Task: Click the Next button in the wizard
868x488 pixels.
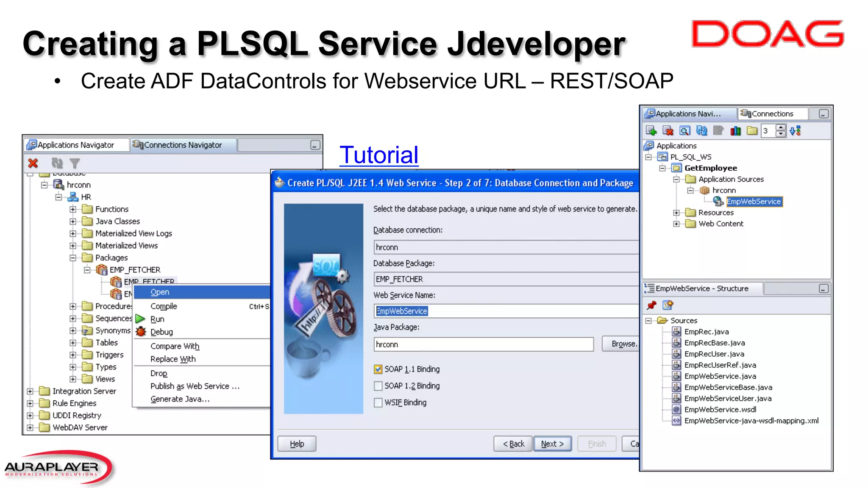Action: pos(552,444)
